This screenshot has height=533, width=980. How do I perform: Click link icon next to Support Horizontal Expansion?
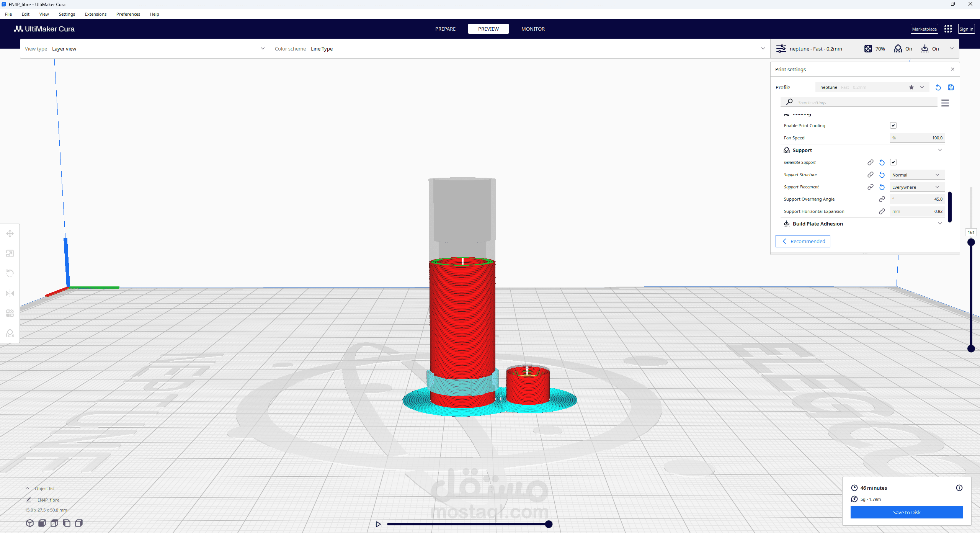click(882, 211)
